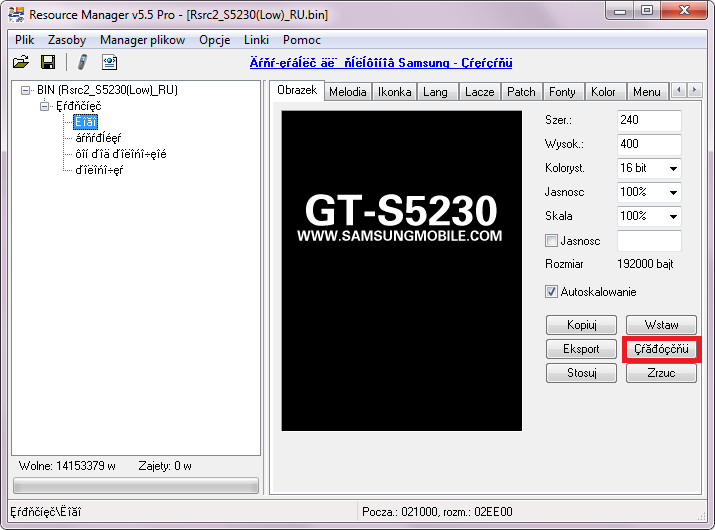Switch to the Ikonka tab
Image resolution: width=715 pixels, height=530 pixels.
tap(394, 92)
